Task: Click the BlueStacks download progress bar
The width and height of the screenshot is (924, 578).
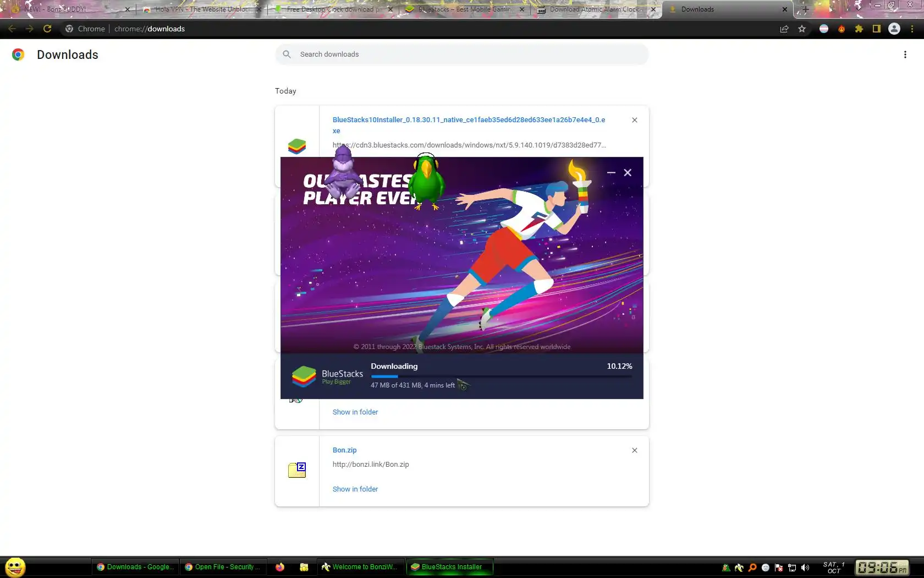Action: pyautogui.click(x=502, y=377)
